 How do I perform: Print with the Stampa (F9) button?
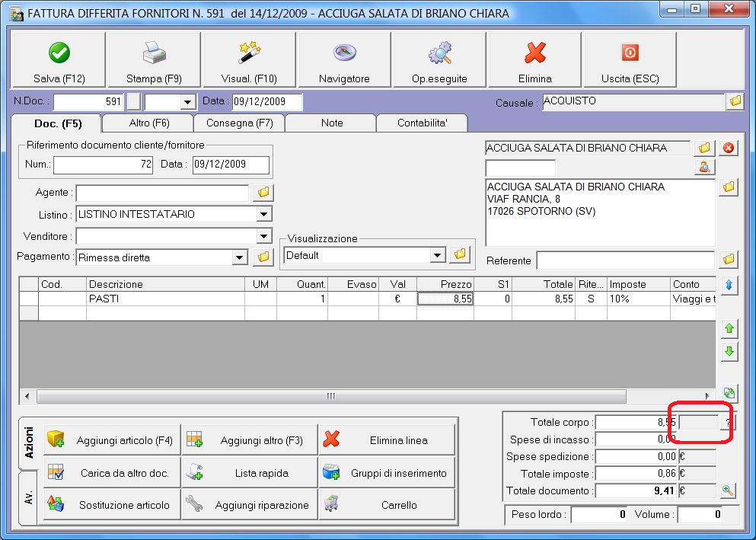click(x=154, y=59)
